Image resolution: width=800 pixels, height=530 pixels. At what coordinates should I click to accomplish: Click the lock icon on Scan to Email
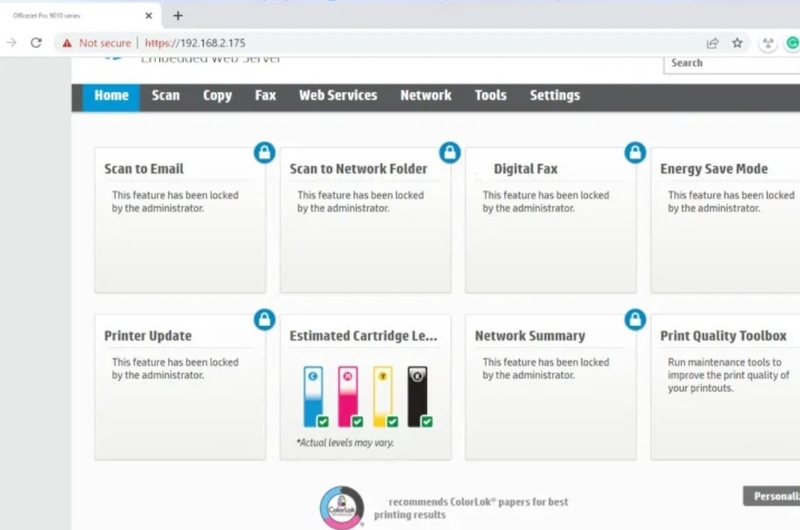[264, 153]
